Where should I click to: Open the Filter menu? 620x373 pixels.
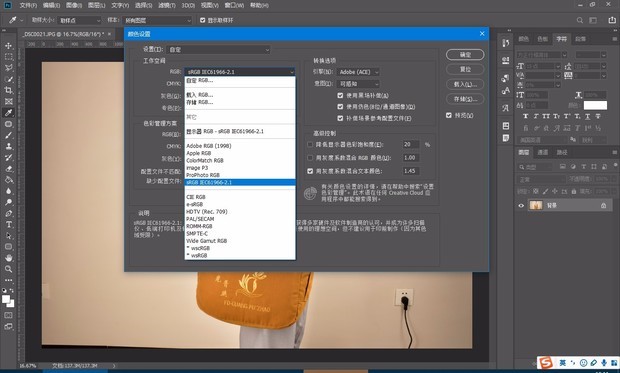click(x=166, y=5)
